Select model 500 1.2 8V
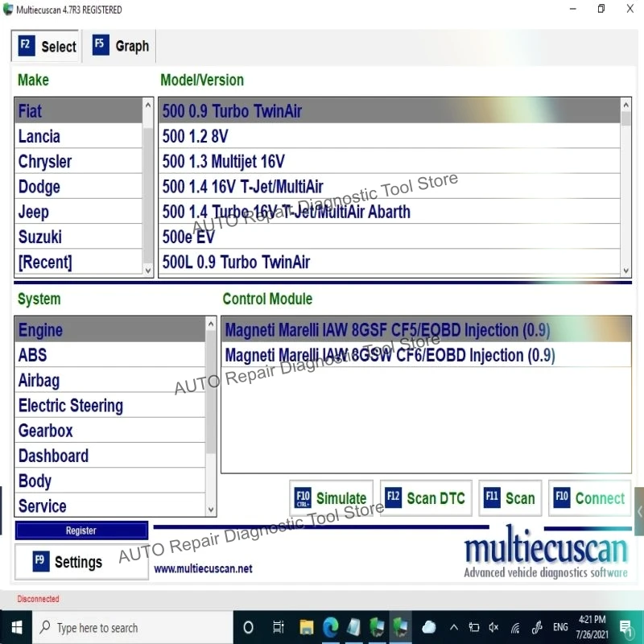 390,136
